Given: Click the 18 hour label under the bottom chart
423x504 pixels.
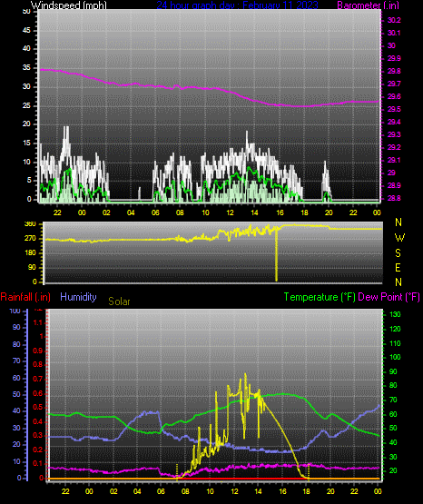Looking at the screenshot, I should 306,491.
